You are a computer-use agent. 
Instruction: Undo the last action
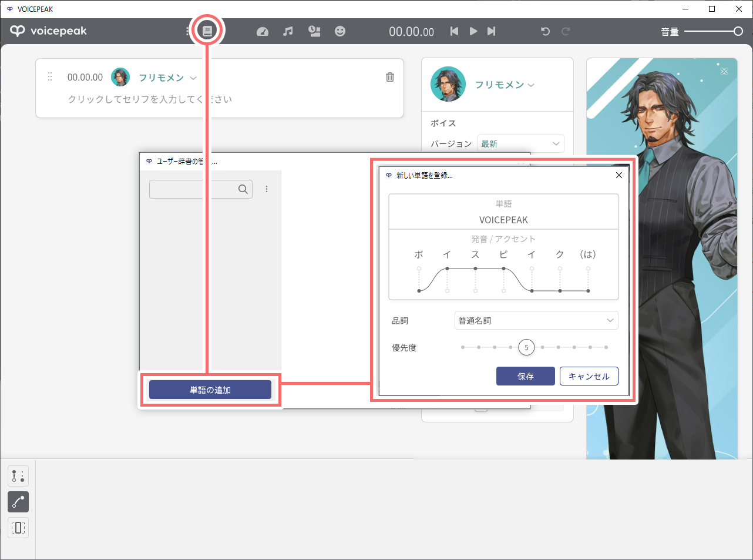[546, 31]
